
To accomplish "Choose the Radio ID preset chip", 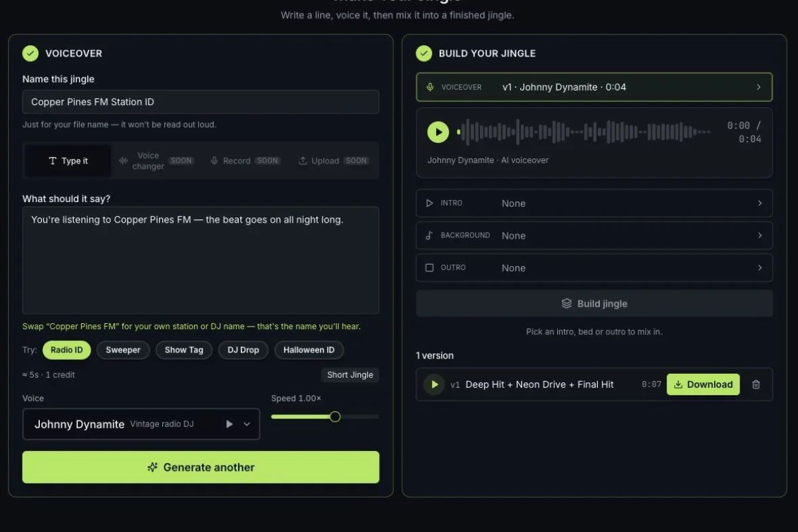I will pyautogui.click(x=66, y=350).
